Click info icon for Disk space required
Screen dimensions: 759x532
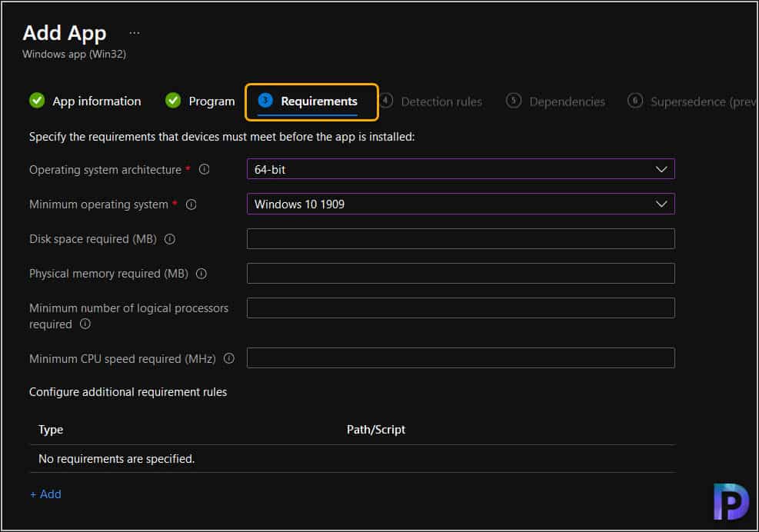click(x=170, y=239)
